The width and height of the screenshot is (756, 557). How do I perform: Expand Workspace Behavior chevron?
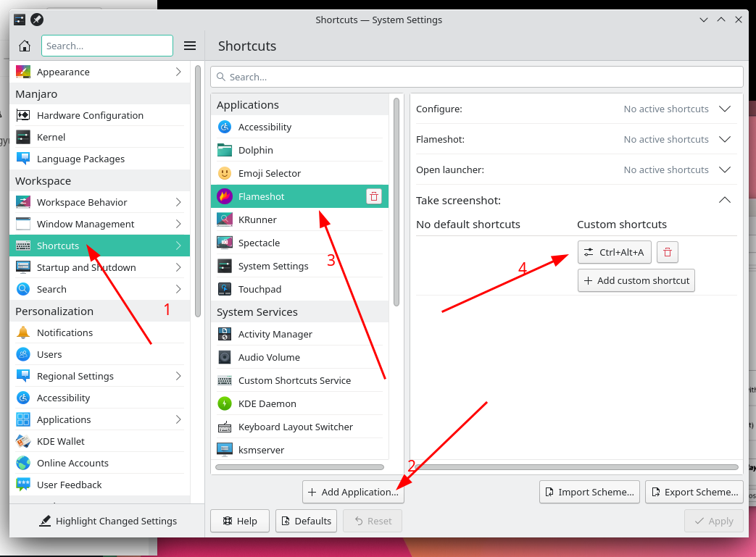(x=178, y=202)
